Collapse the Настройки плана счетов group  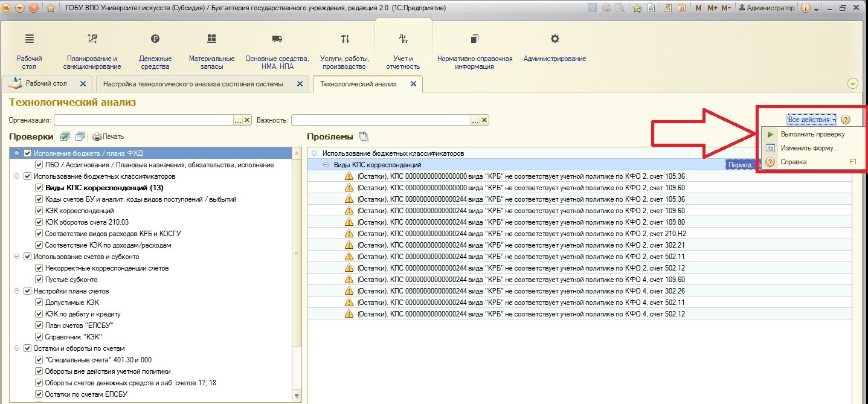(x=16, y=291)
